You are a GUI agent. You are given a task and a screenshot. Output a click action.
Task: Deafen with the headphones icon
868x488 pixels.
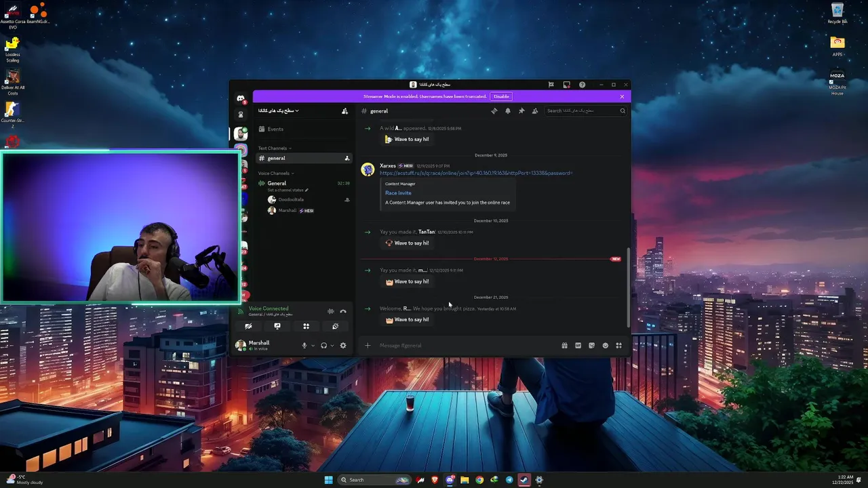pos(323,346)
